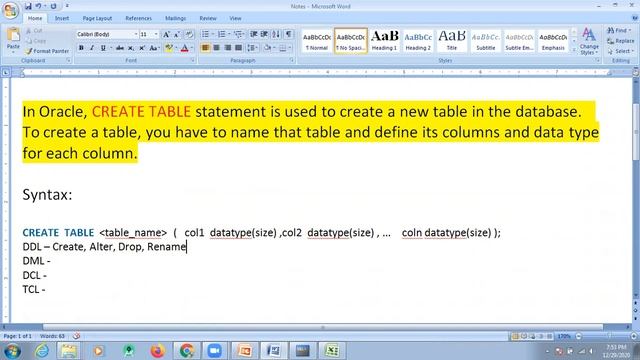The height and width of the screenshot is (360, 640).
Task: Sort the selected text A to Z
Action: [276, 34]
